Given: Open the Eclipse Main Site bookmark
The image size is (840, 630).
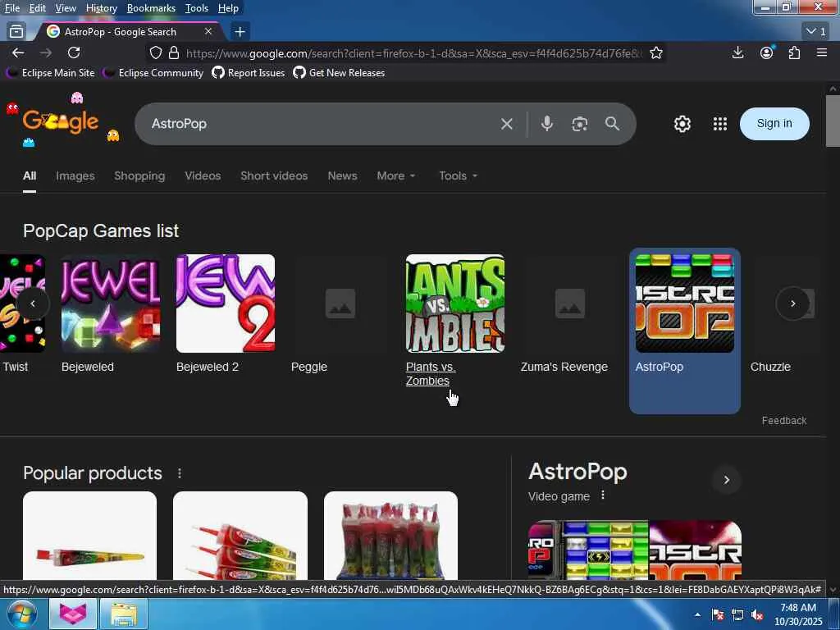Looking at the screenshot, I should coord(50,73).
